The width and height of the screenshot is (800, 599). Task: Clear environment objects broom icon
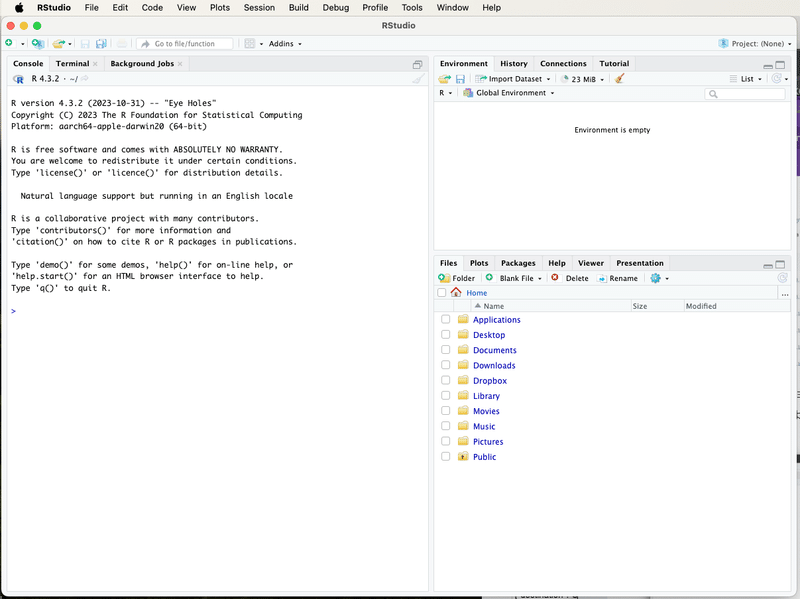pyautogui.click(x=619, y=79)
